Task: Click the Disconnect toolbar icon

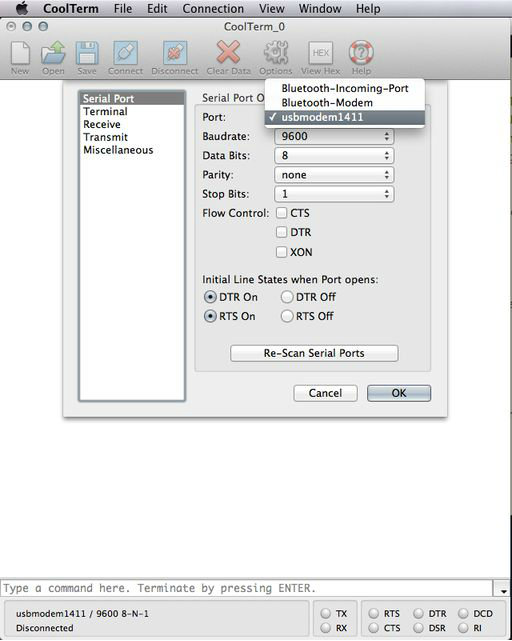Action: click(x=175, y=53)
